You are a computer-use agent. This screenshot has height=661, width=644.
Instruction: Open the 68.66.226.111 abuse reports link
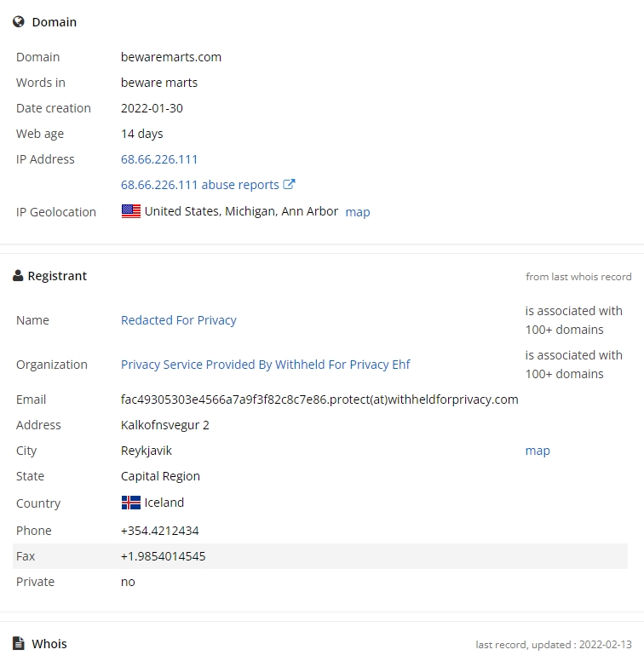tap(200, 185)
